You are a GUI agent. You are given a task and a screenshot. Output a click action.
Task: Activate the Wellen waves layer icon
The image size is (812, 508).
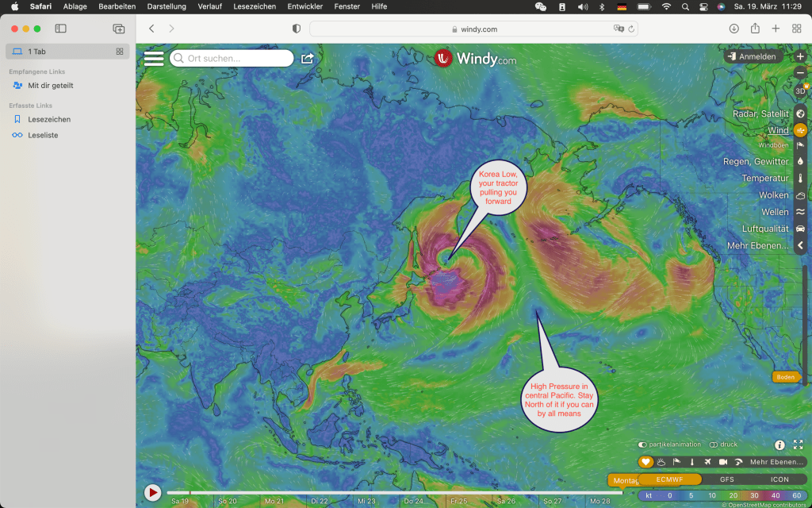pos(800,212)
